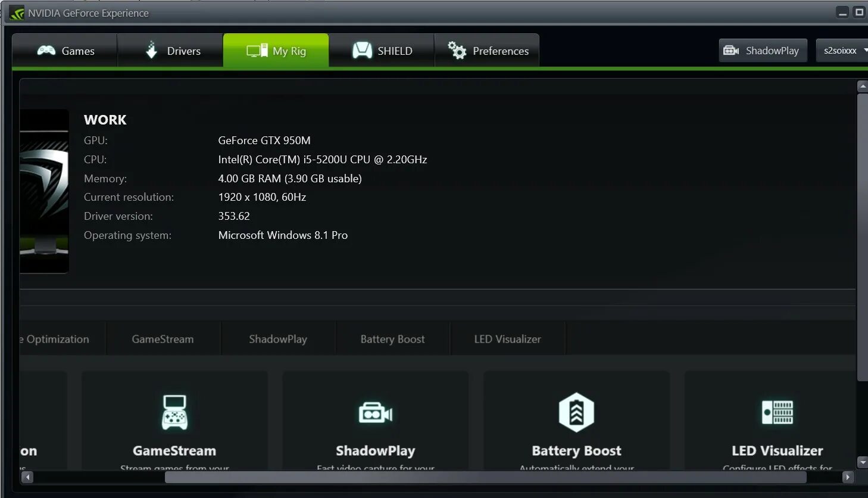The image size is (868, 498).
Task: Click the right arrow of horizontal scrollbar
Action: point(848,477)
